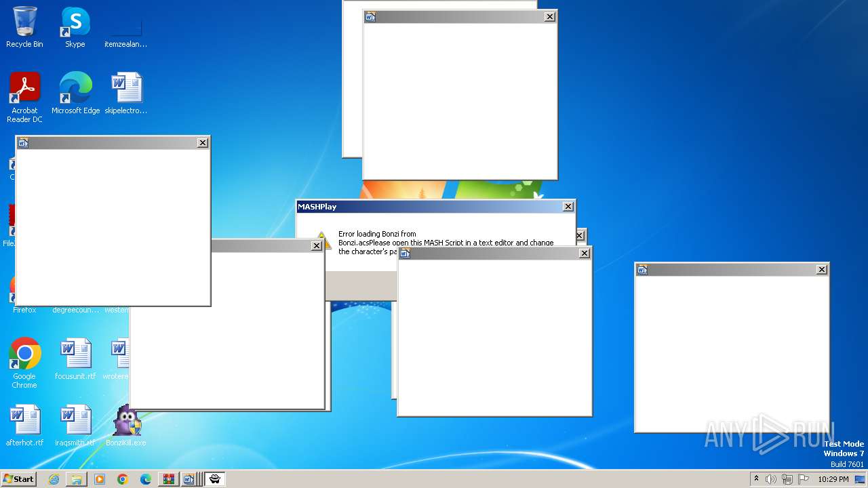
Task: Open Internet Explorer from the taskbar
Action: [x=54, y=479]
